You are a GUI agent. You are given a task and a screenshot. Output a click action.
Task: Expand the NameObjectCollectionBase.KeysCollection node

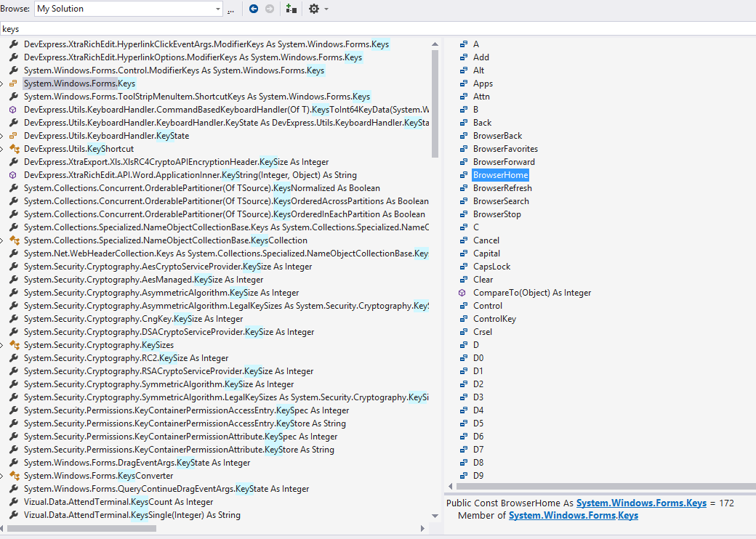pyautogui.click(x=1, y=240)
